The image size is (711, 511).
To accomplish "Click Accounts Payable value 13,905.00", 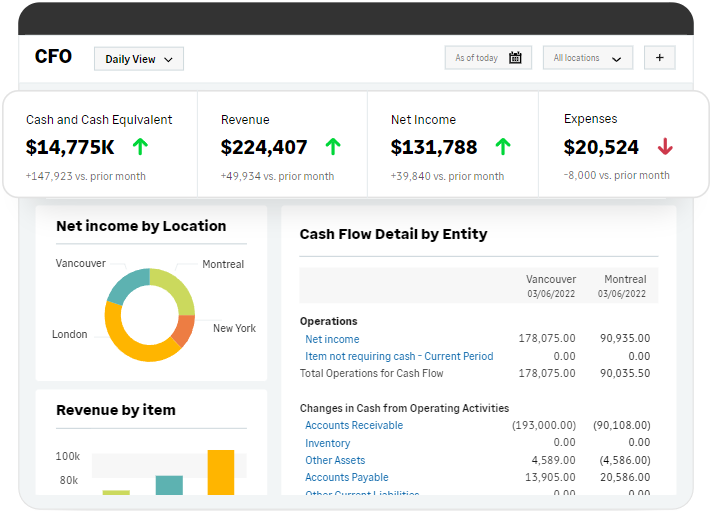I will click(x=550, y=477).
